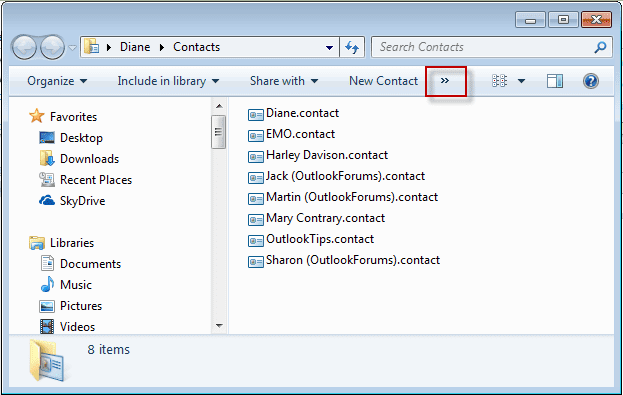Image resolution: width=623 pixels, height=395 pixels.
Task: Open the Include in library menu
Action: pos(168,81)
